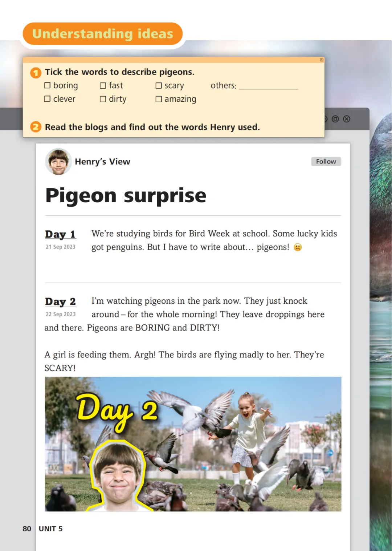The height and width of the screenshot is (551, 392).
Task: Open the Day 1 heading
Action: coord(60,234)
